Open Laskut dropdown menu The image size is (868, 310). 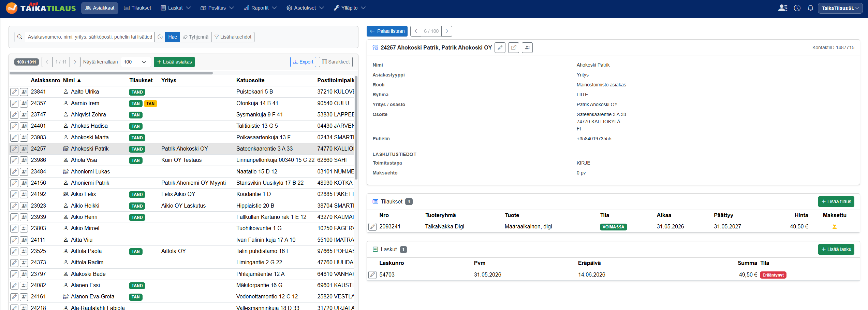(176, 8)
